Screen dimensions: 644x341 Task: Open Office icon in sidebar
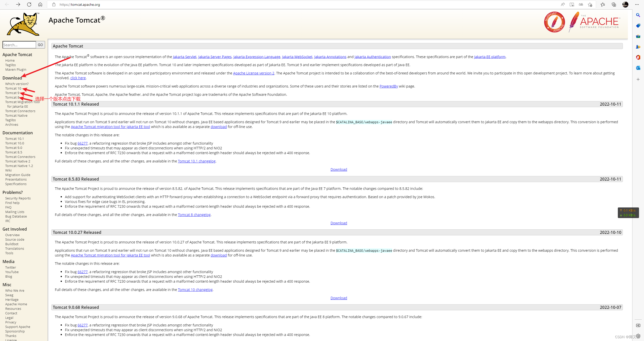coord(638,57)
